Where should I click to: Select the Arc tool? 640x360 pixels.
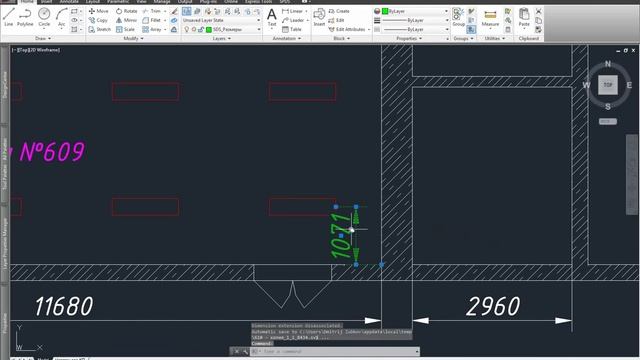point(62,17)
